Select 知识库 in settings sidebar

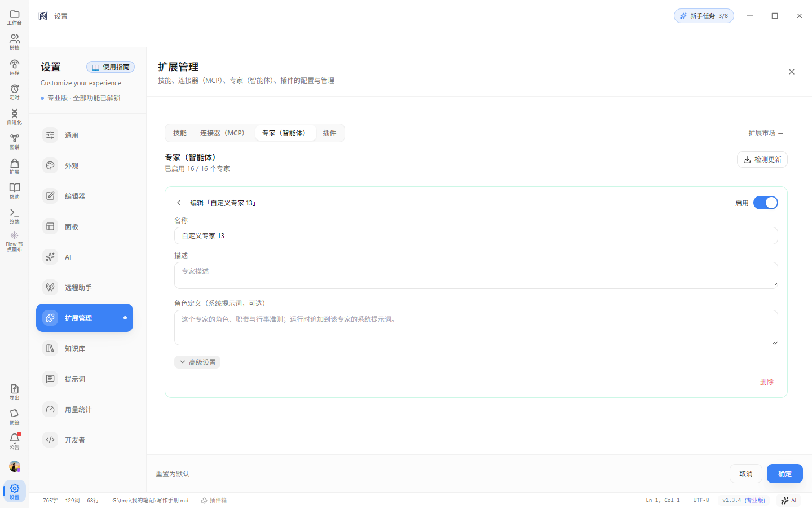tap(85, 349)
